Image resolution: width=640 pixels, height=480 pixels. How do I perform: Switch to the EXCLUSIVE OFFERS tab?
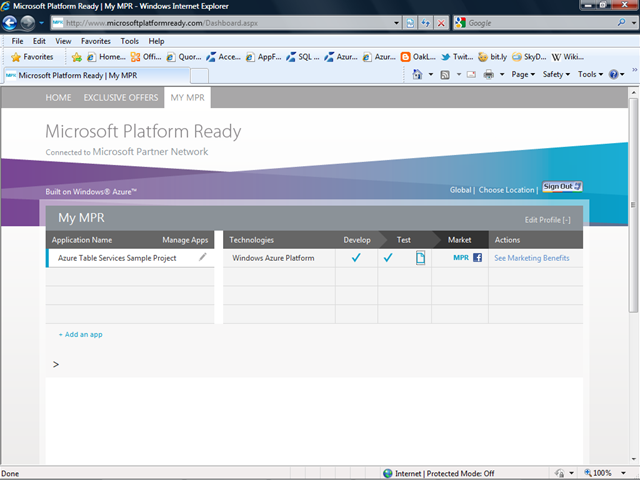pyautogui.click(x=120, y=97)
